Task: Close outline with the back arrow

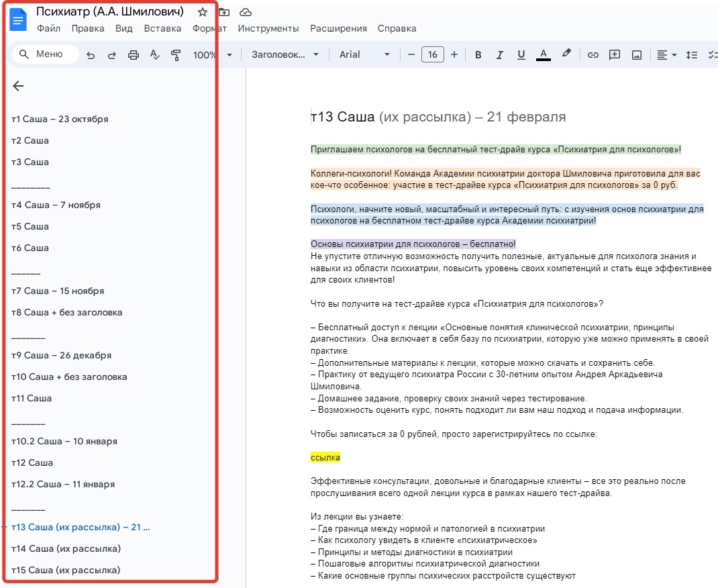Action: point(18,86)
